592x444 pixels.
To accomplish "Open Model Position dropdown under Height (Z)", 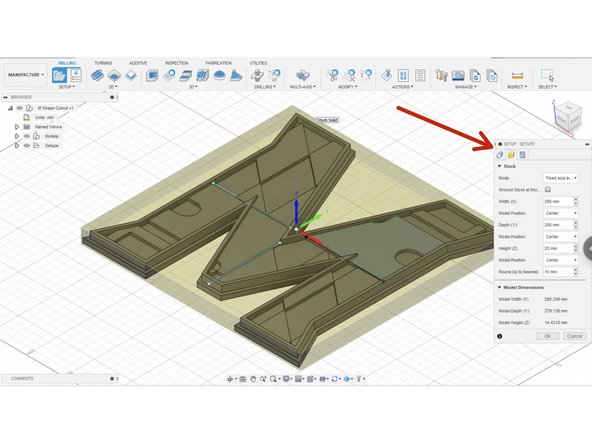I will click(561, 260).
